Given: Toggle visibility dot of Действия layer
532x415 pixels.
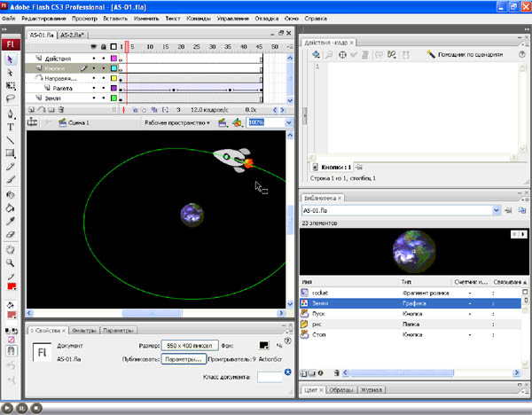Looking at the screenshot, I should 93,59.
